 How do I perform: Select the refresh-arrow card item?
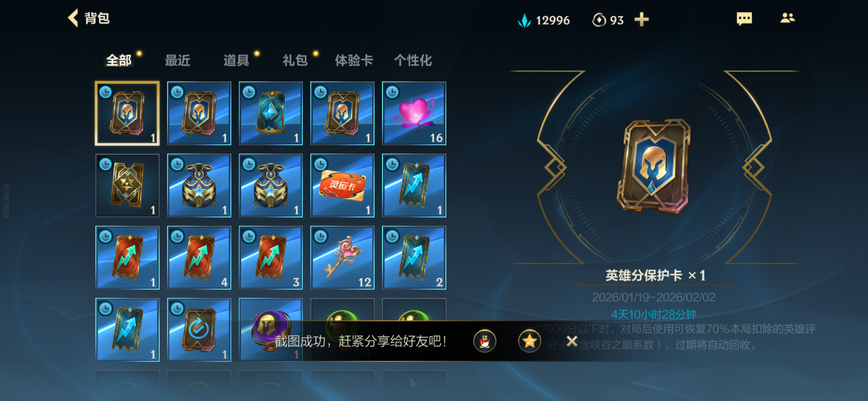coord(199,330)
